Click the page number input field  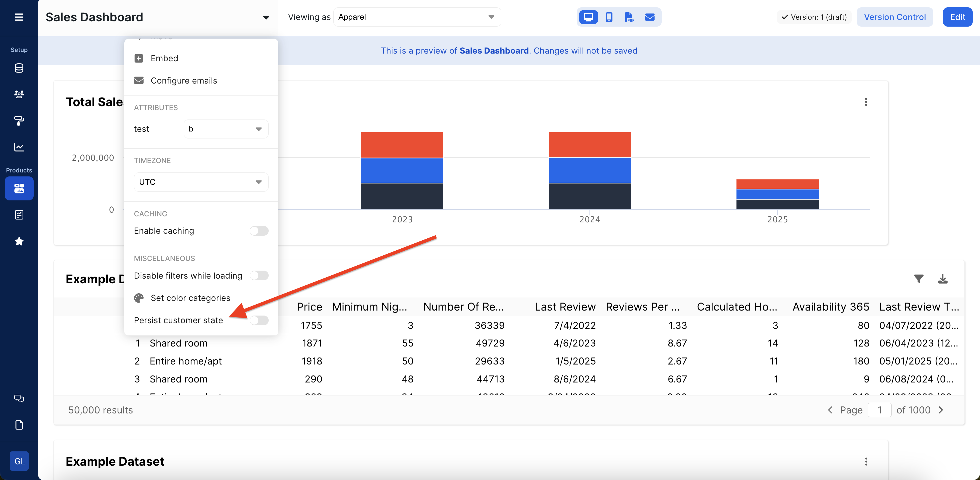pyautogui.click(x=879, y=410)
